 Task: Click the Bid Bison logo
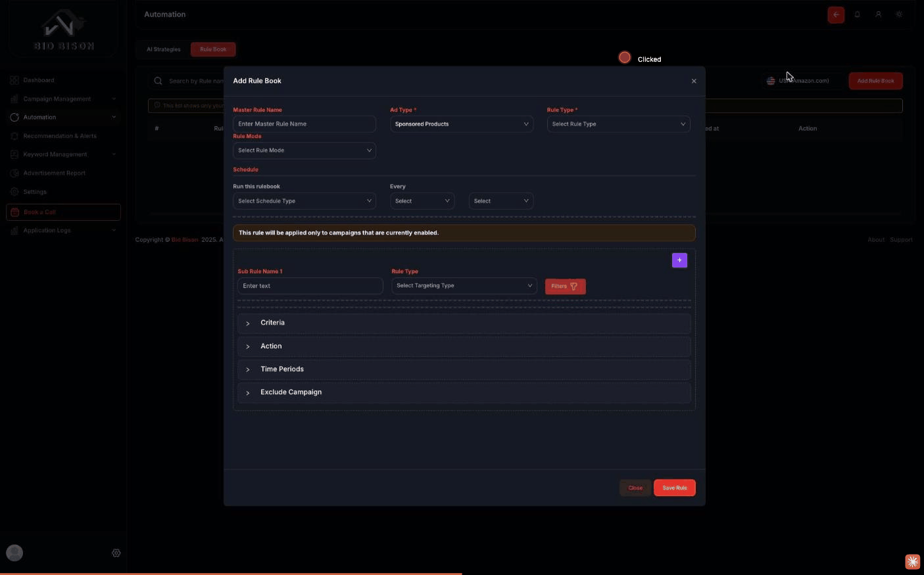coord(64,31)
